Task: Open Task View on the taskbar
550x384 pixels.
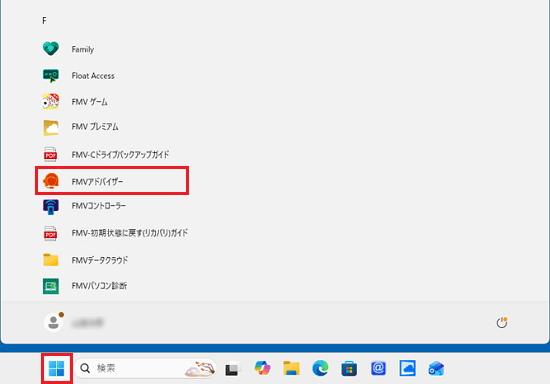Action: pyautogui.click(x=233, y=369)
